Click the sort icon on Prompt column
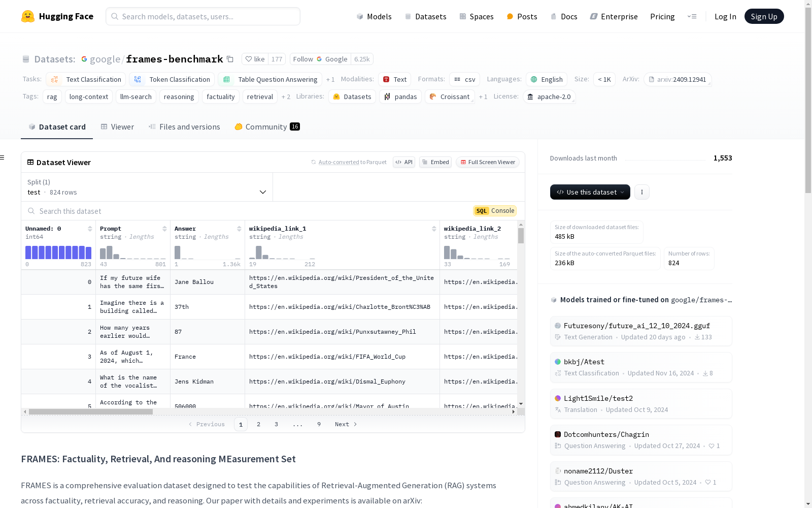812x508 pixels. point(164,229)
